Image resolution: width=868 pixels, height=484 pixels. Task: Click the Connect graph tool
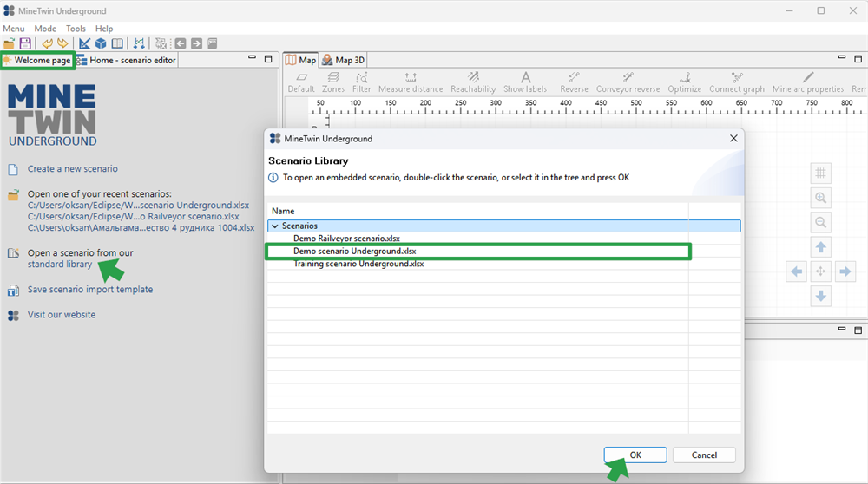tap(737, 82)
